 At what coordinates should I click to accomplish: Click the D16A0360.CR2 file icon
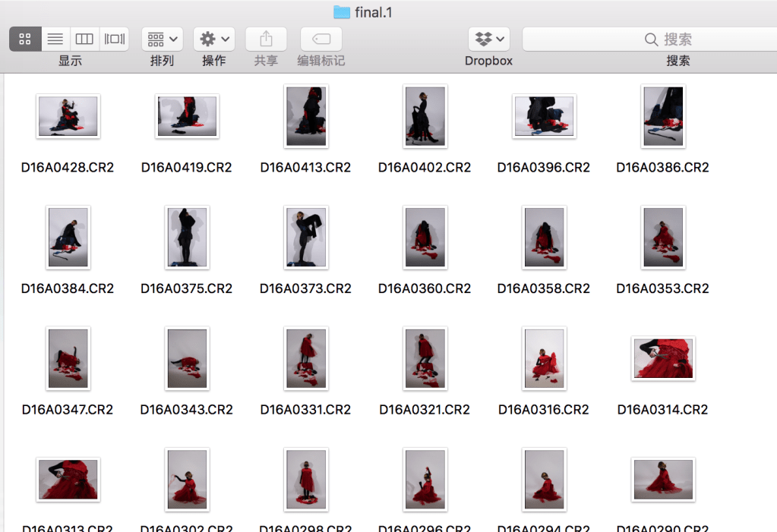point(425,238)
